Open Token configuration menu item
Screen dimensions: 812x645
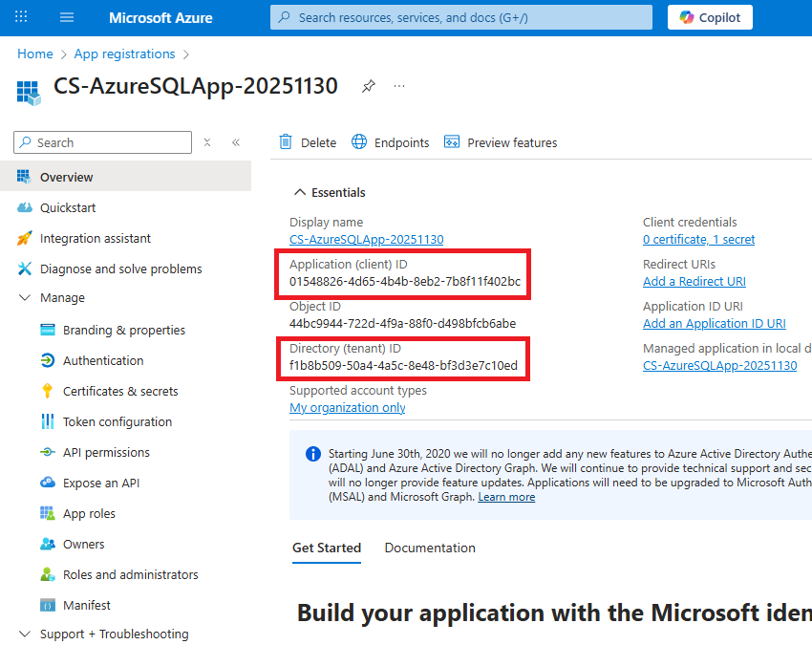pos(117,421)
